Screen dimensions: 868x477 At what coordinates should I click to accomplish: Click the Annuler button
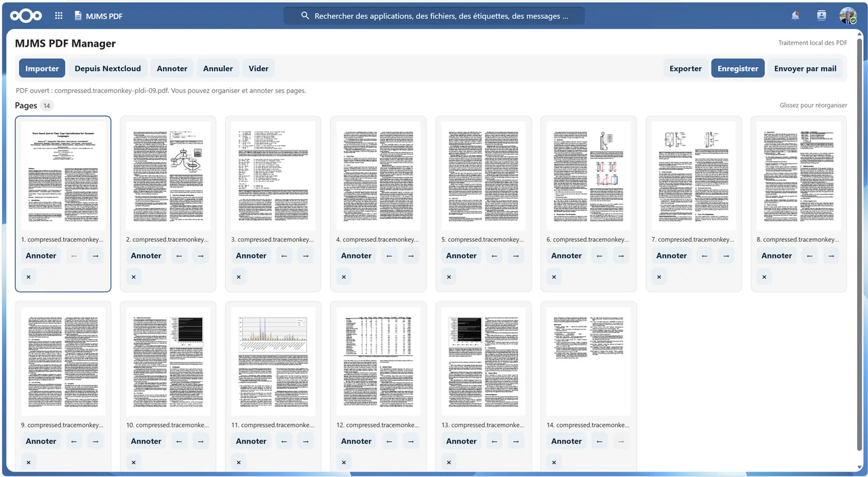click(x=218, y=68)
